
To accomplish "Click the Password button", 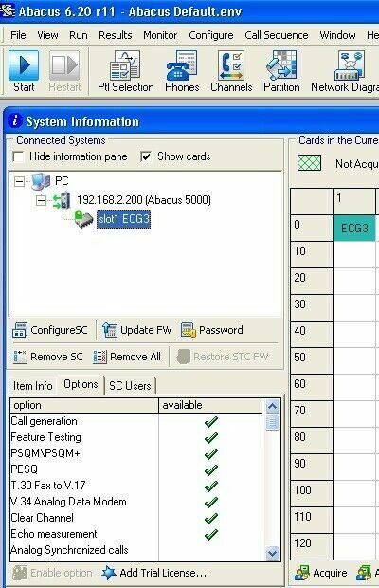I will [212, 330].
